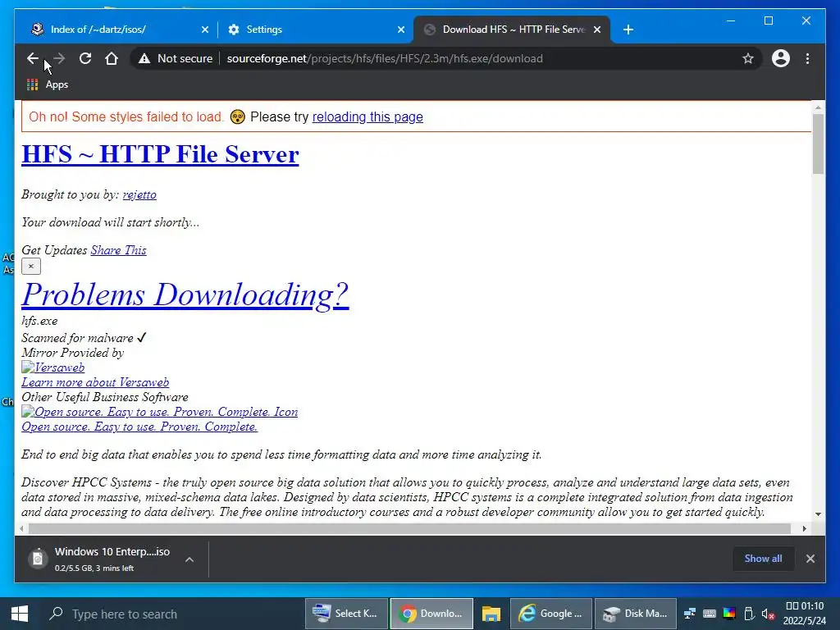
Task: Click the horizontal scrollbar left arrow
Action: (21, 528)
